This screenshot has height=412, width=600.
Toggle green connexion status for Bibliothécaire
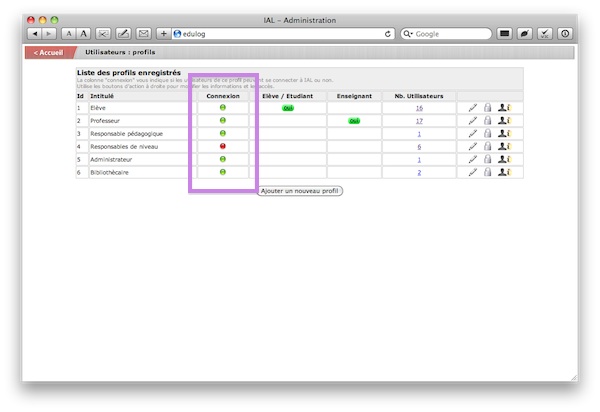coord(223,172)
